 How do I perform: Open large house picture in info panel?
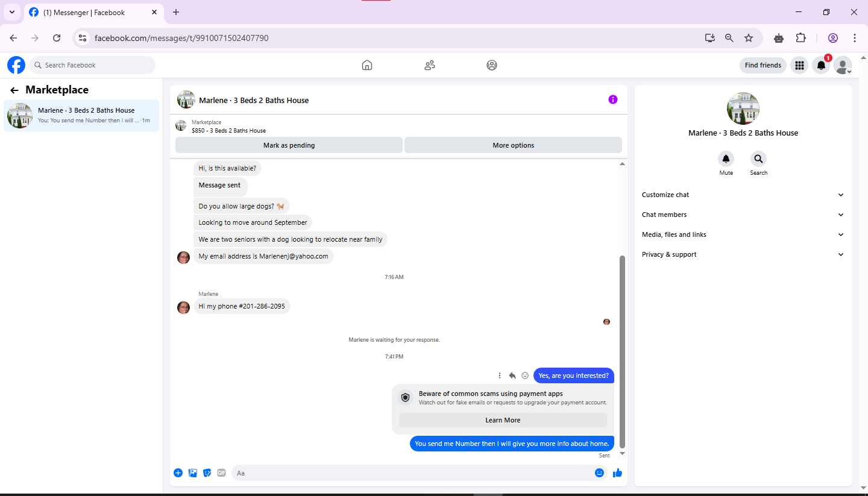coord(743,108)
